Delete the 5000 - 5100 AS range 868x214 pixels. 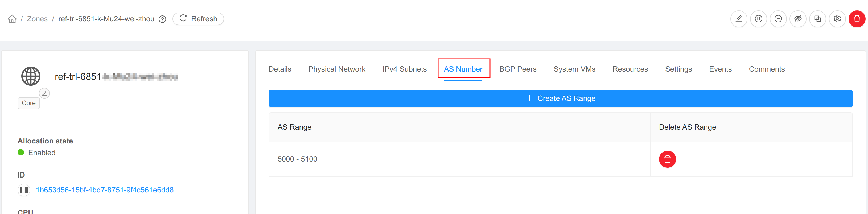coord(667,159)
